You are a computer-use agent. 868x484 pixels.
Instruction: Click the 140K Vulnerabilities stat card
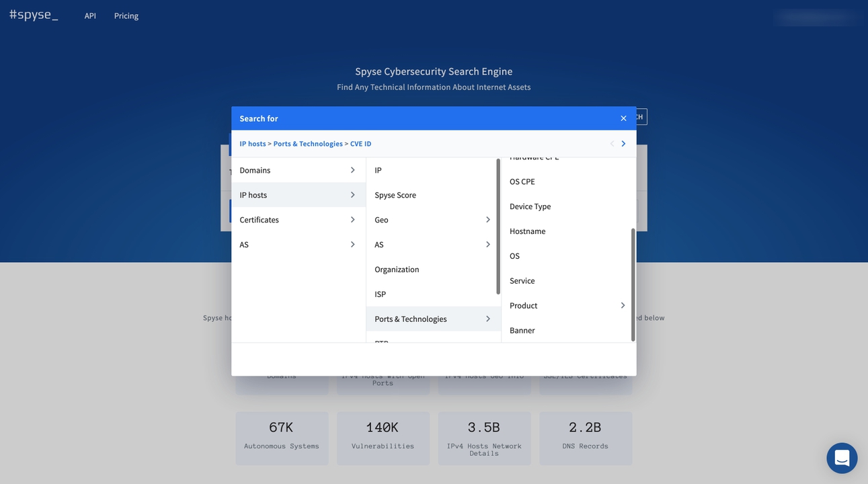click(383, 438)
